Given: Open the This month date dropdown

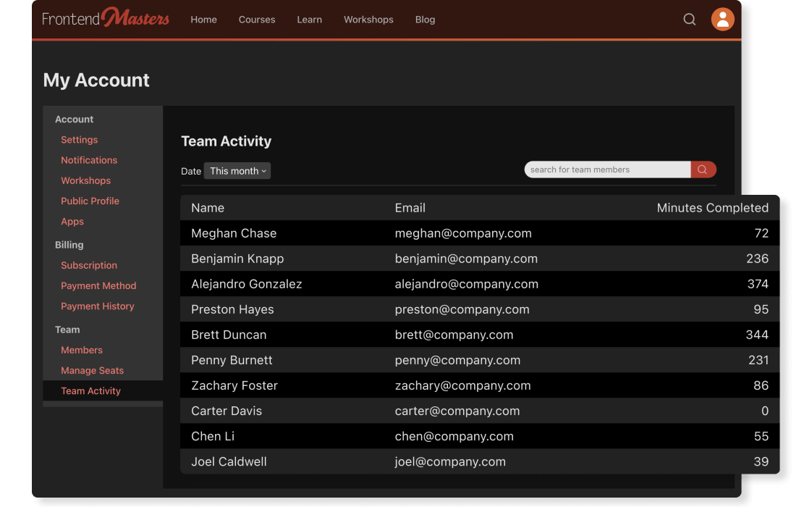Looking at the screenshot, I should [237, 171].
